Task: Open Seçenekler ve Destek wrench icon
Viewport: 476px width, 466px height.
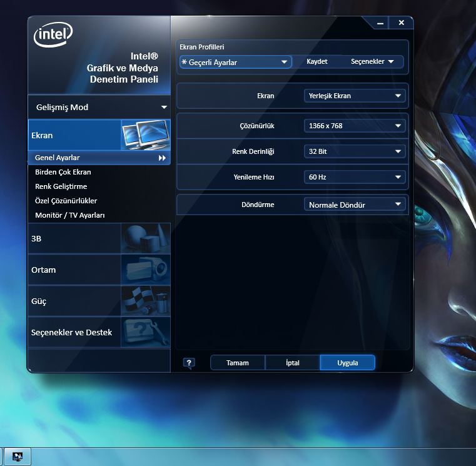Action: (146, 332)
